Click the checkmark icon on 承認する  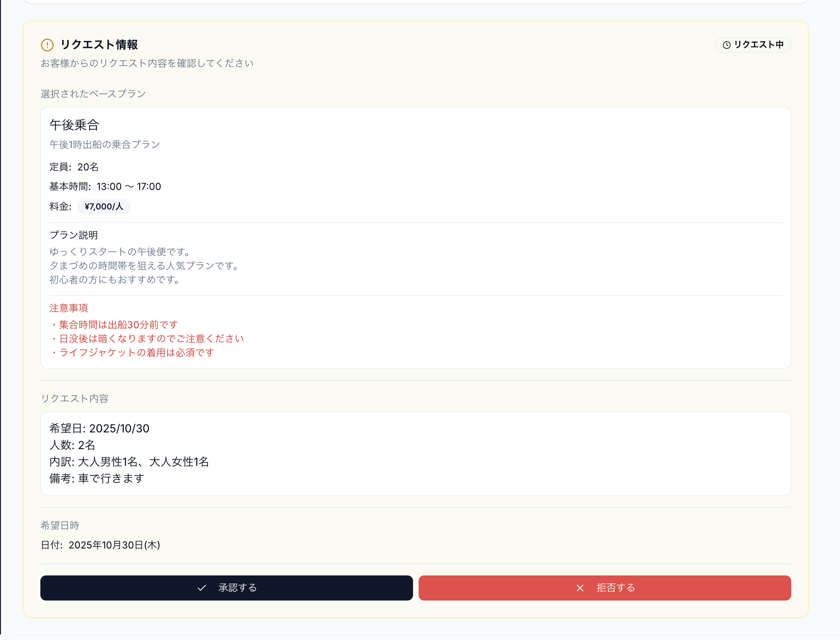pyautogui.click(x=202, y=588)
